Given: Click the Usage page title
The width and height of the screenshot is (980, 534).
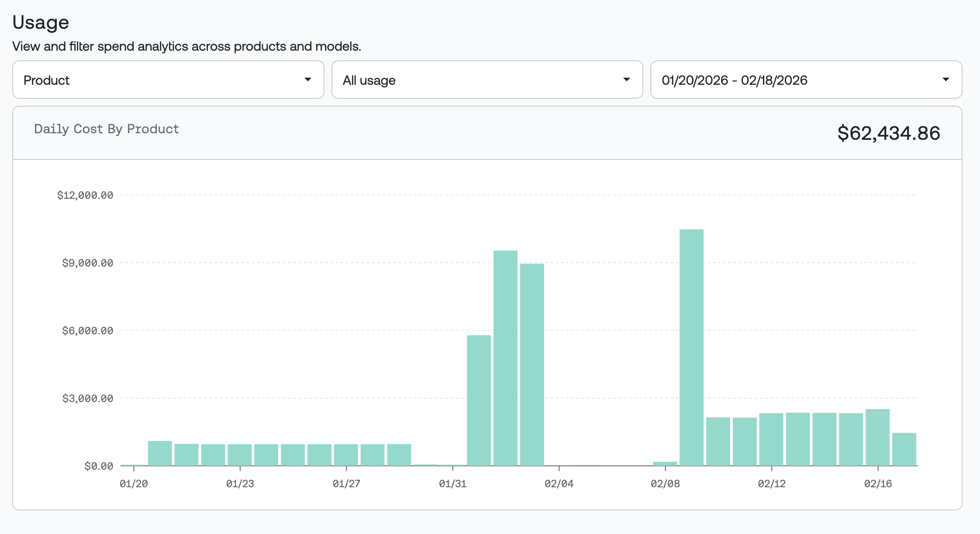Looking at the screenshot, I should pyautogui.click(x=41, y=22).
